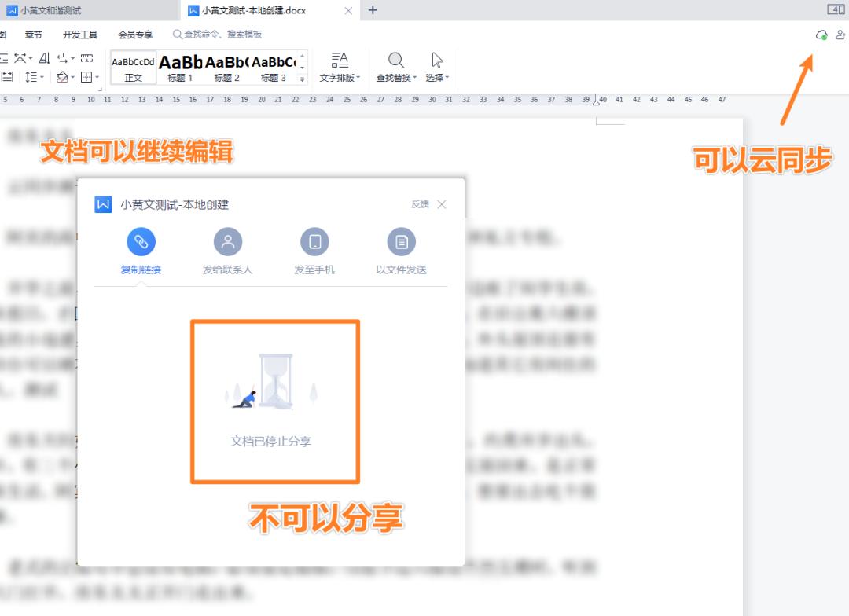
Task: Expand the shading fill dropdown
Action: (72, 78)
